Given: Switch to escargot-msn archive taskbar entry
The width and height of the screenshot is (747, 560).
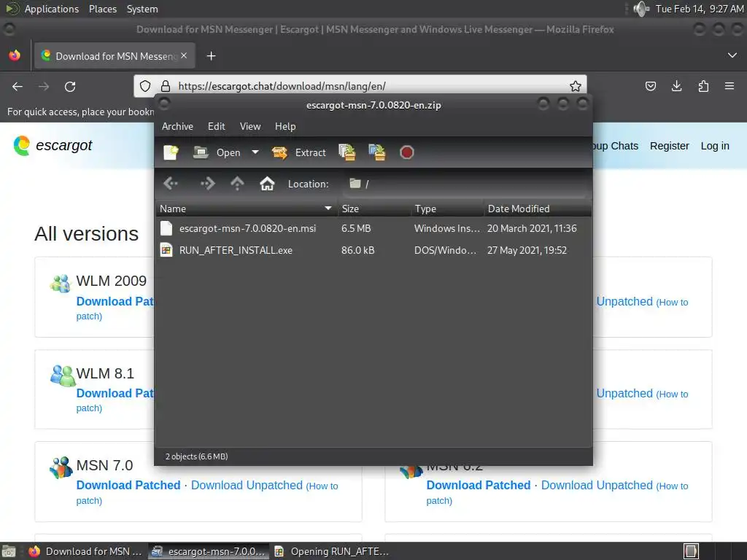Looking at the screenshot, I should [209, 551].
